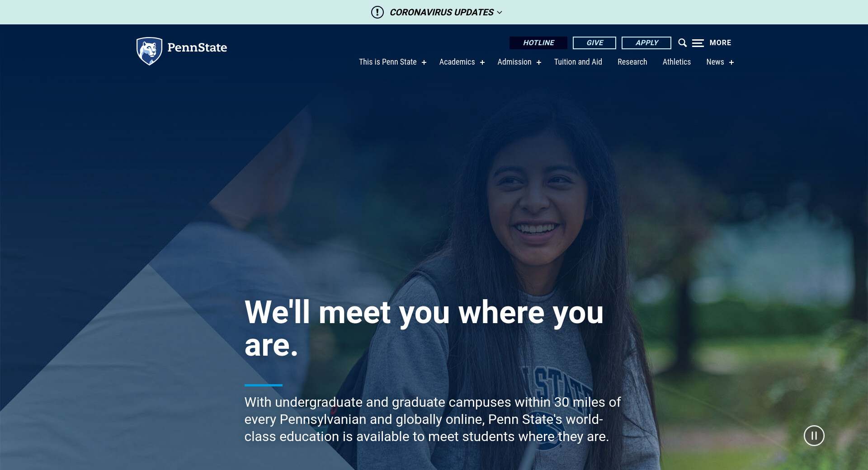Click the PennState wordmark text
Image resolution: width=868 pixels, height=470 pixels.
click(197, 47)
